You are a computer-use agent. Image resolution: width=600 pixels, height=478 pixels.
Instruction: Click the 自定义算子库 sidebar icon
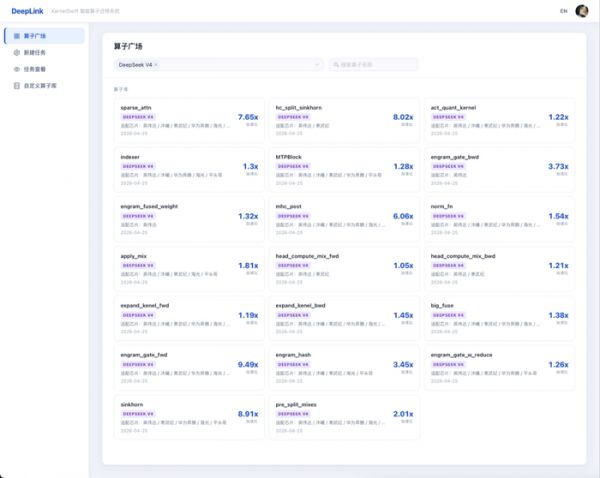tap(16, 86)
